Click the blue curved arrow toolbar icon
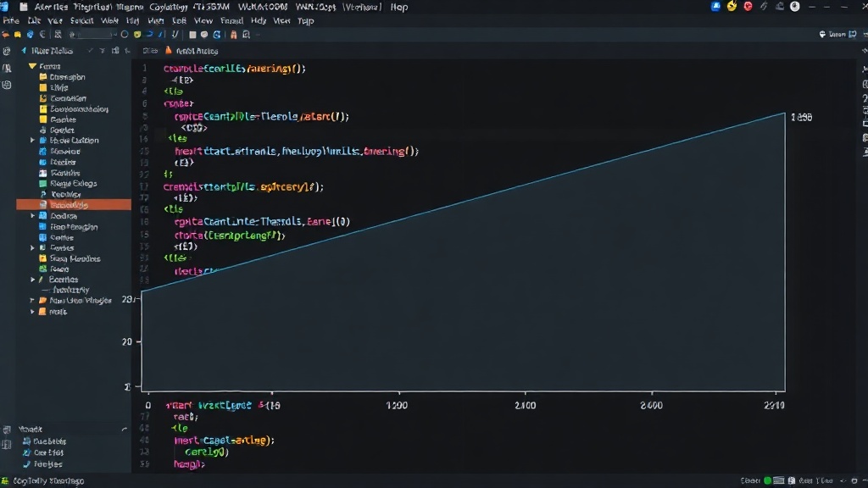The height and width of the screenshot is (488, 868). 149,34
